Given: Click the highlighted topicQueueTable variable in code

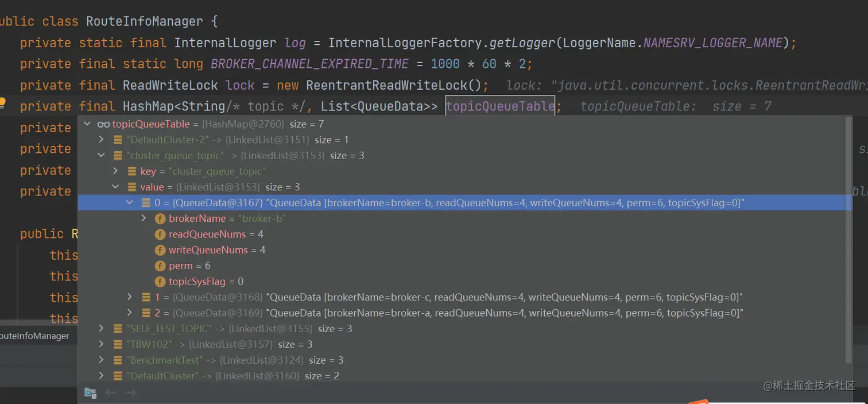Looking at the screenshot, I should coord(500,106).
